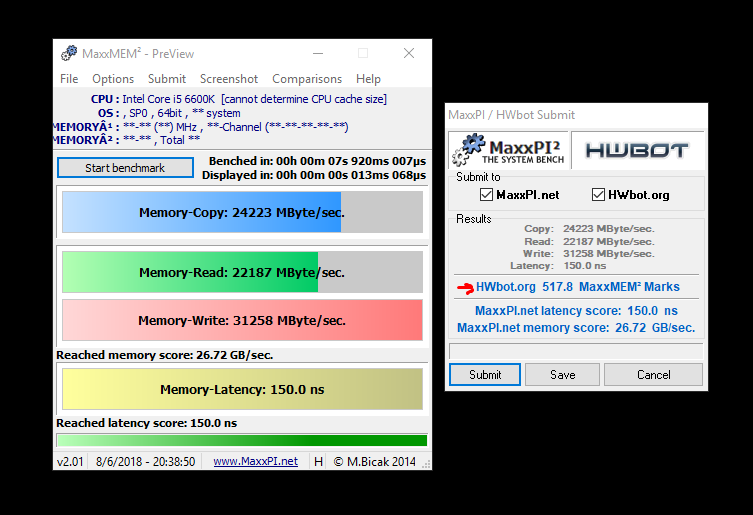Click the green benchmark progress bar
753x515 pixels.
242,441
